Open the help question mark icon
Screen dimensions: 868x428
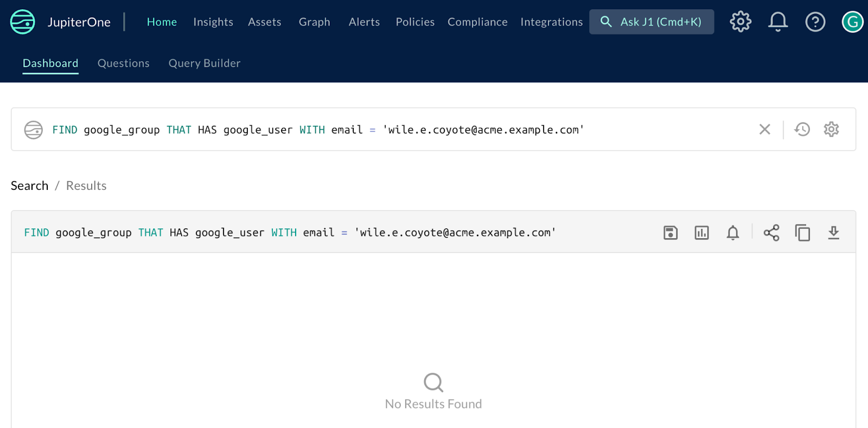pyautogui.click(x=815, y=22)
